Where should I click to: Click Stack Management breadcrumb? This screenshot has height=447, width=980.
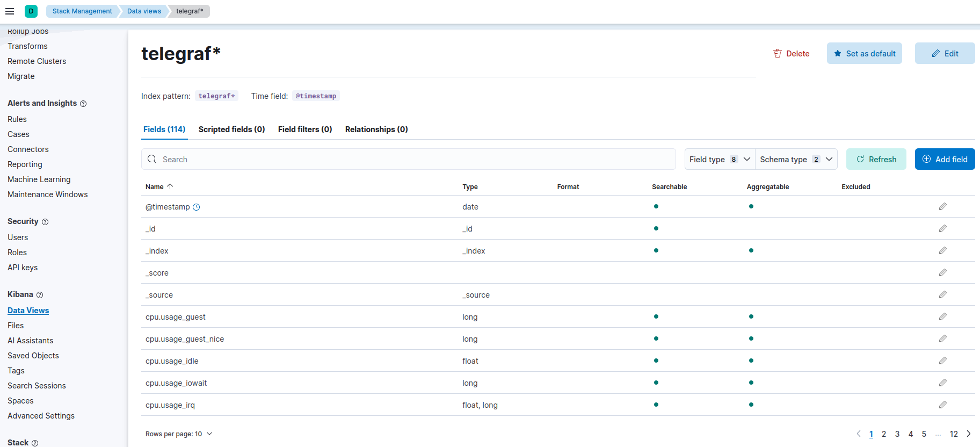tap(82, 11)
